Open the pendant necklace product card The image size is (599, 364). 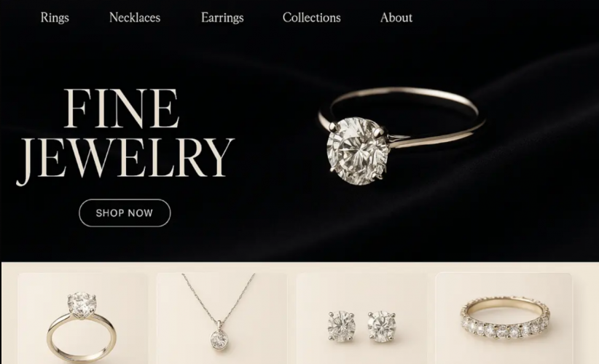[x=222, y=319]
